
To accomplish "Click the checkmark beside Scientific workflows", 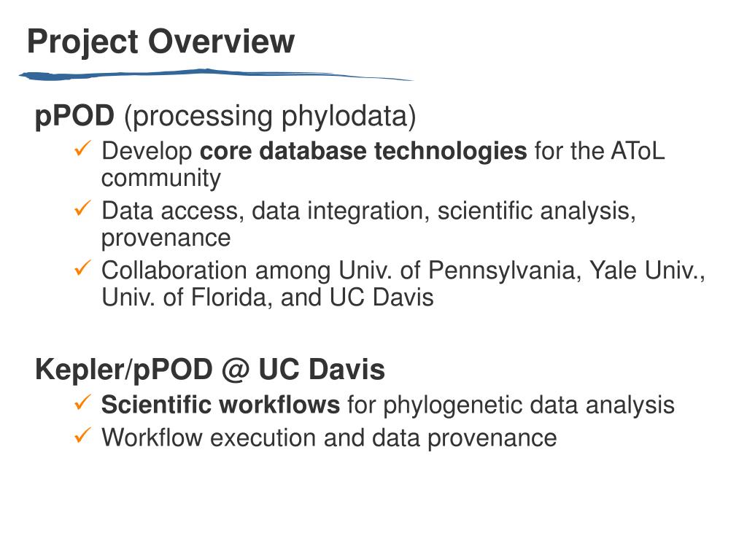I will click(82, 402).
